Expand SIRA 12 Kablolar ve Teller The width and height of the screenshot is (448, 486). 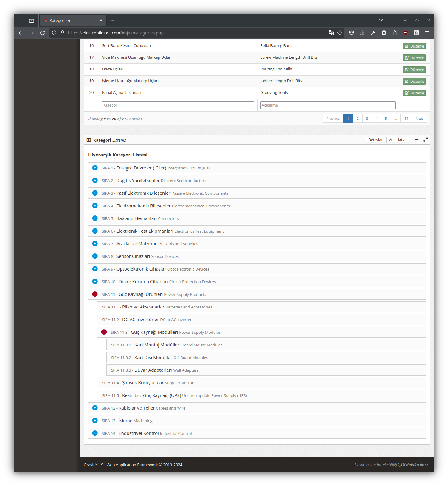[95, 408]
